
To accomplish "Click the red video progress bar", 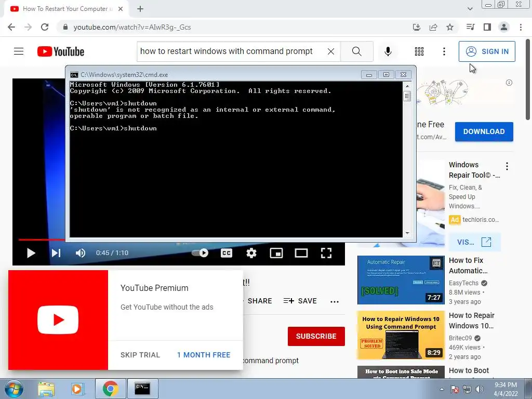I will (42, 240).
